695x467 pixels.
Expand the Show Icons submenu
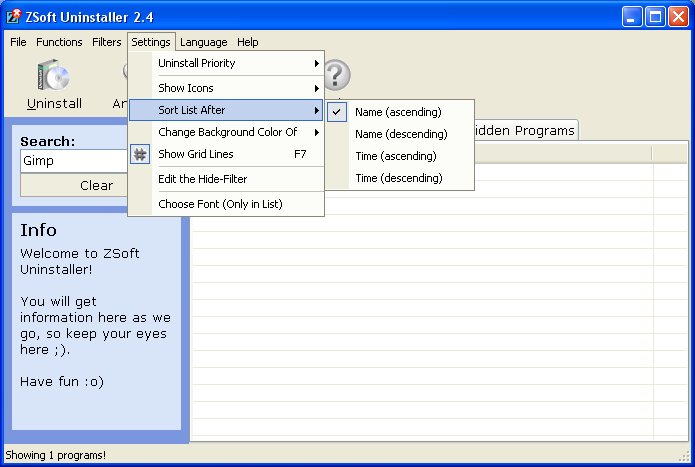point(226,88)
